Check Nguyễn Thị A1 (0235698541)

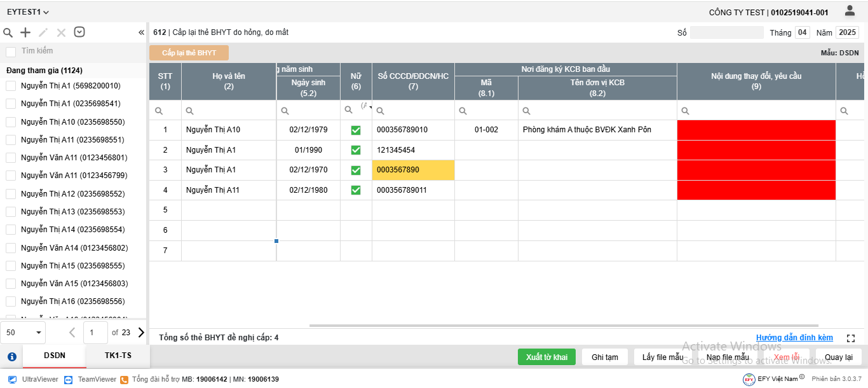(x=11, y=104)
